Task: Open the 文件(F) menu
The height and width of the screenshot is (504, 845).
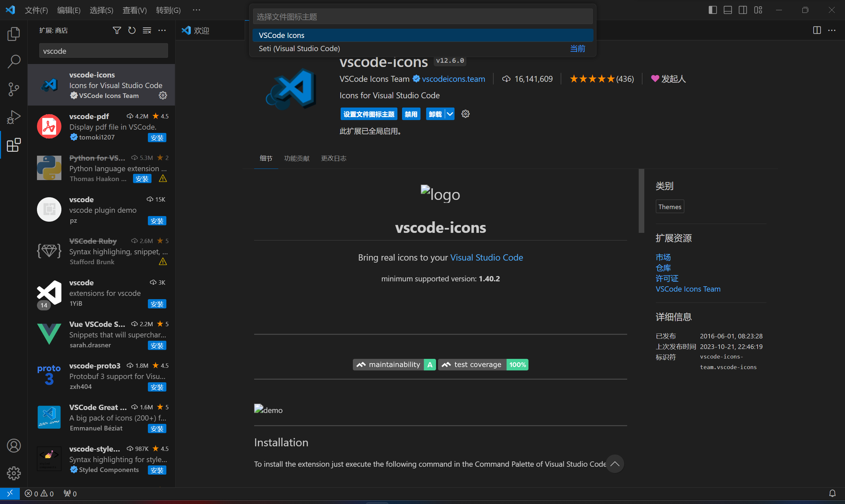Action: coord(36,10)
